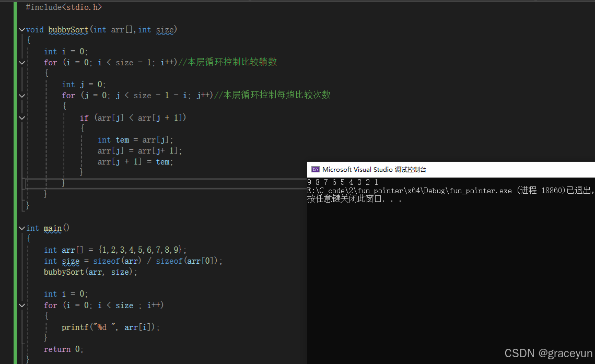
Task: Click the comment 本层循环控制每趟比较次数
Action: pyautogui.click(x=273, y=95)
